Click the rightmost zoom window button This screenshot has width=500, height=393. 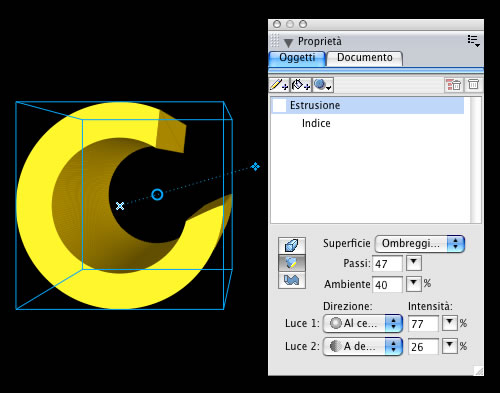(x=303, y=24)
